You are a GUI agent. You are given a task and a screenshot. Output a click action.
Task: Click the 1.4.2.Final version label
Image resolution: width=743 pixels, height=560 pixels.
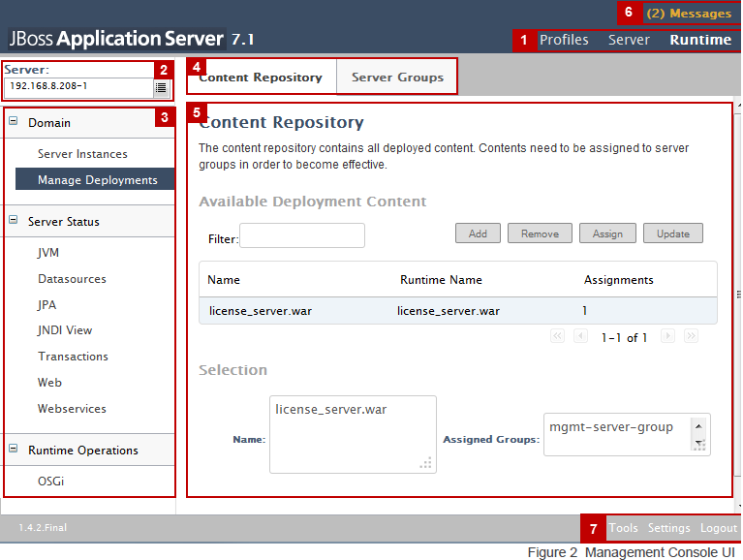point(43,528)
